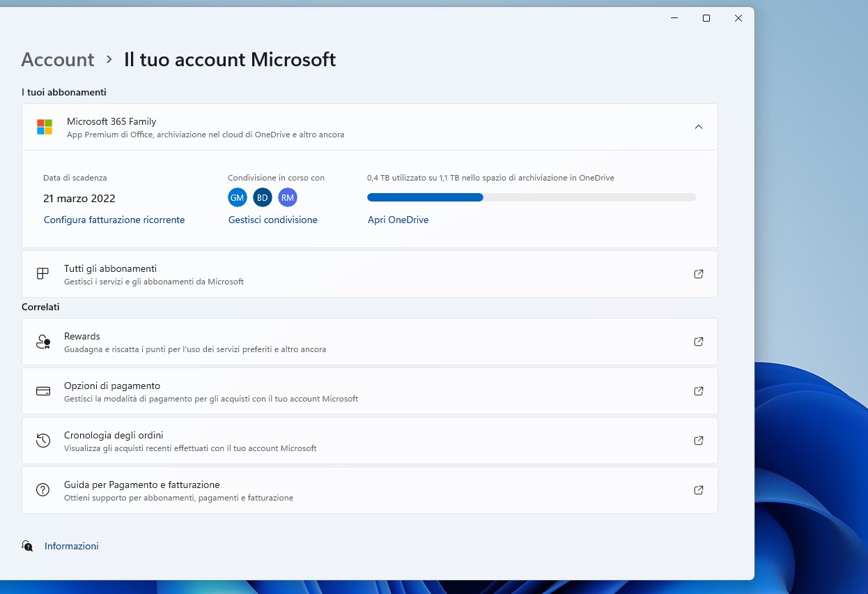Image resolution: width=868 pixels, height=594 pixels.
Task: Click Gestisci la modalità di pagamento description
Action: (211, 399)
